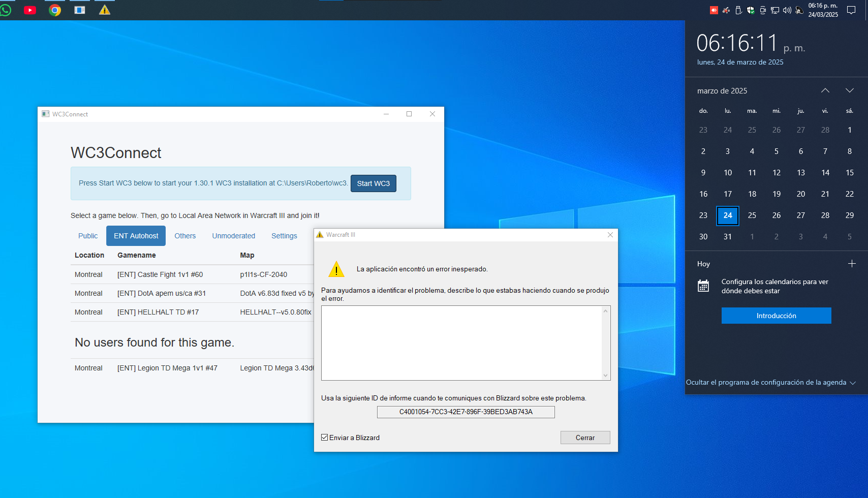
Task: Add a new event with the plus icon
Action: coord(852,263)
